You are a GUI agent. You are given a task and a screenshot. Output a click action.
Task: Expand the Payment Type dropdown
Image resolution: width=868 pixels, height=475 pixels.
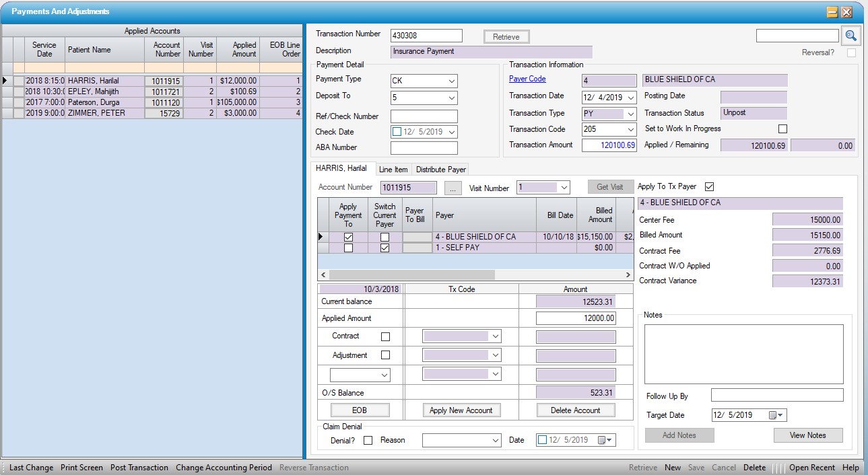point(450,81)
